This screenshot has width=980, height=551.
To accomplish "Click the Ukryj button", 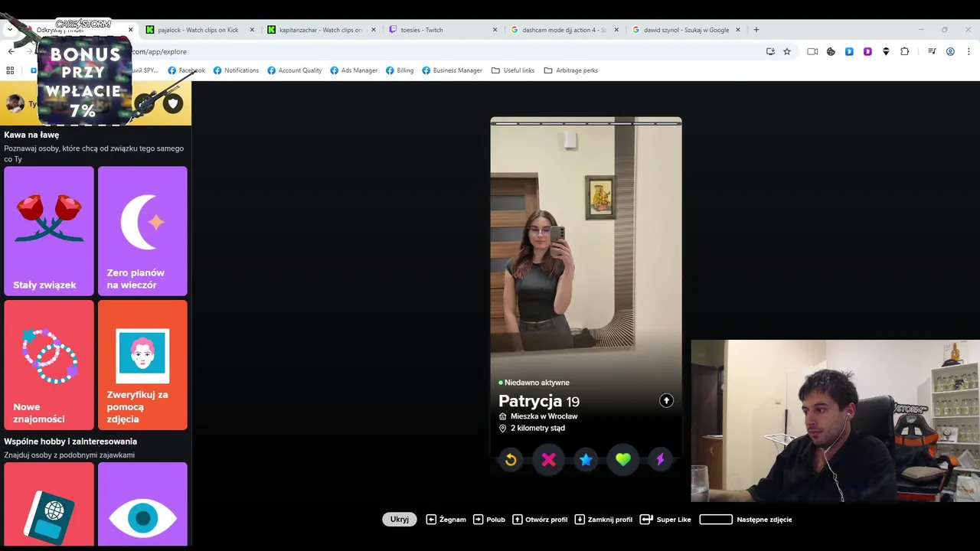I will point(400,519).
